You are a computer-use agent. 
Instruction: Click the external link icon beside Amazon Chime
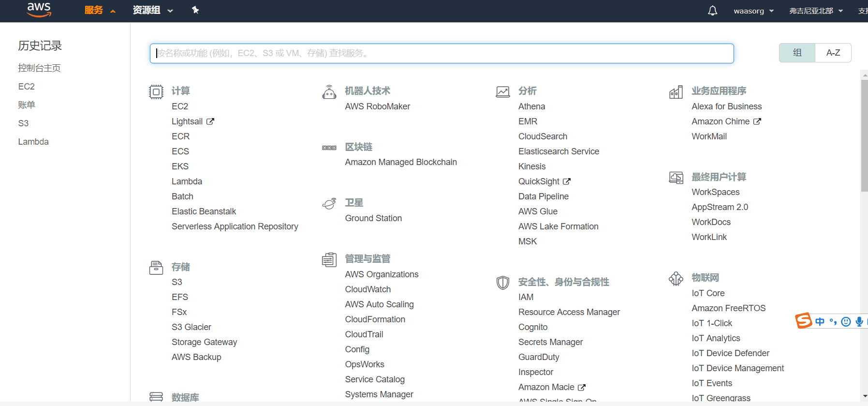click(757, 121)
